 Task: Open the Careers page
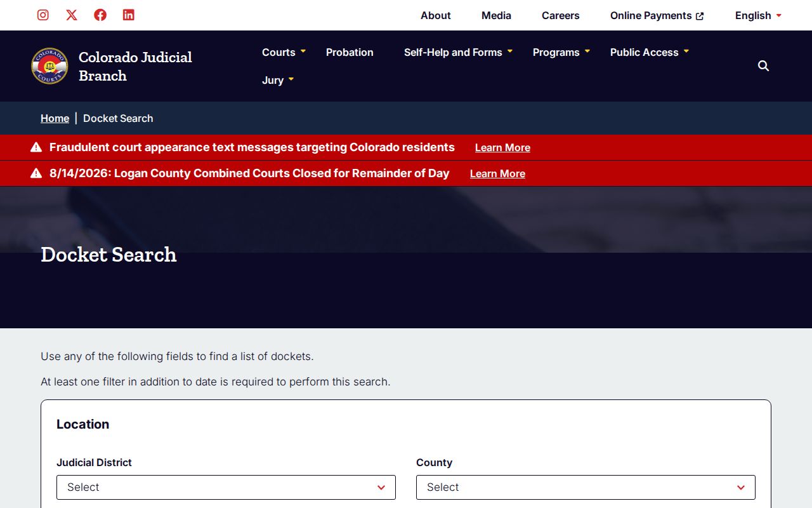561,15
